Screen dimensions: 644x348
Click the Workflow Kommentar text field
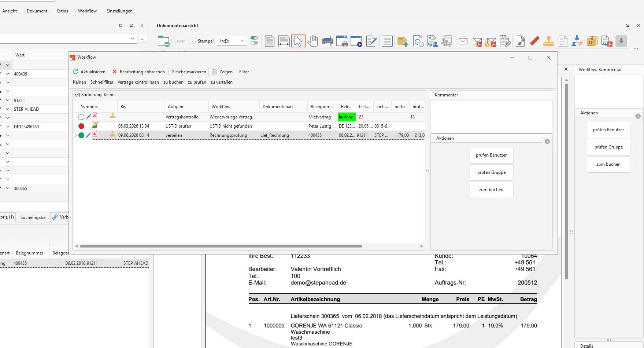(x=609, y=91)
